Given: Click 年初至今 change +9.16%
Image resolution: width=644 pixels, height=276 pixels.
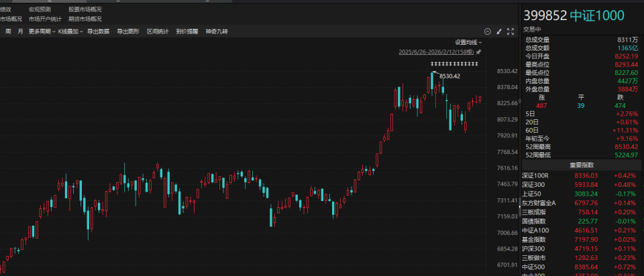Looking at the screenshot, I should (x=627, y=139).
